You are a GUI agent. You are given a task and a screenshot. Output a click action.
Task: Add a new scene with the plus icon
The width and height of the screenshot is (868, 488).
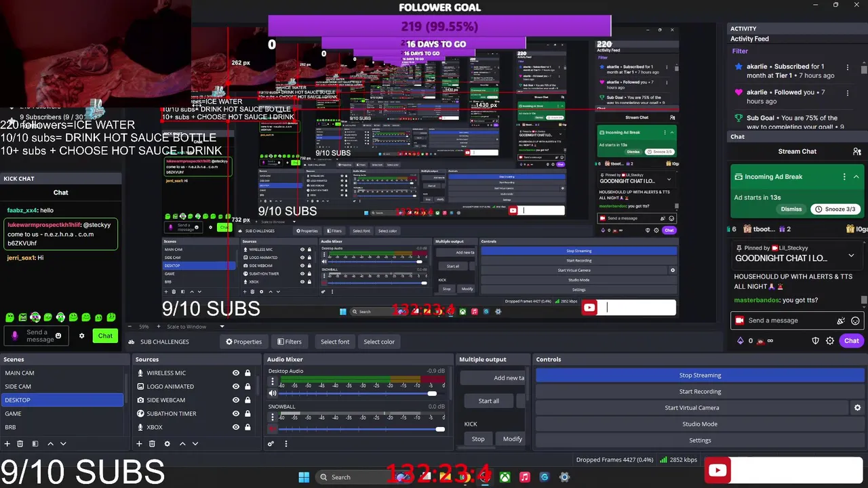[7, 444]
